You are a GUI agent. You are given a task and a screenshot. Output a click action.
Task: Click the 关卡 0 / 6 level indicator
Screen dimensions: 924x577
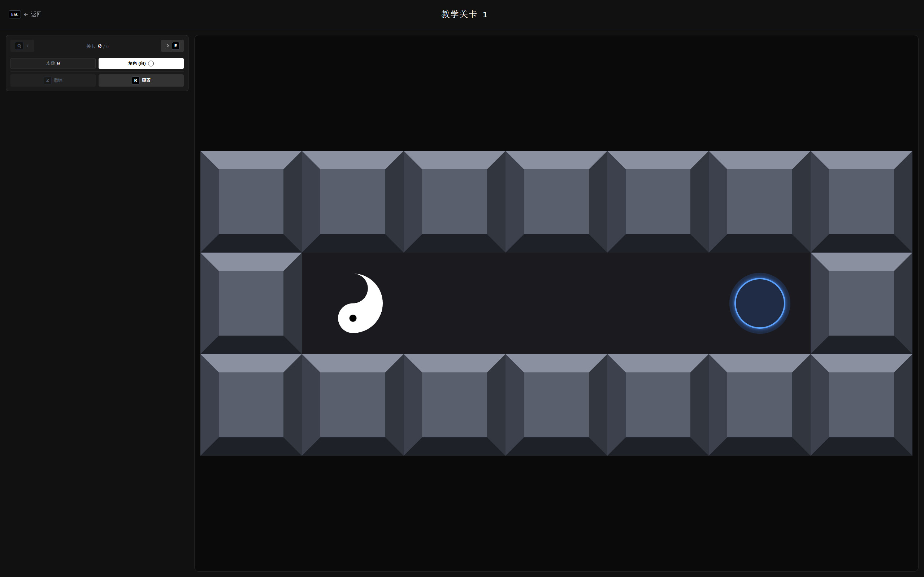pyautogui.click(x=97, y=46)
